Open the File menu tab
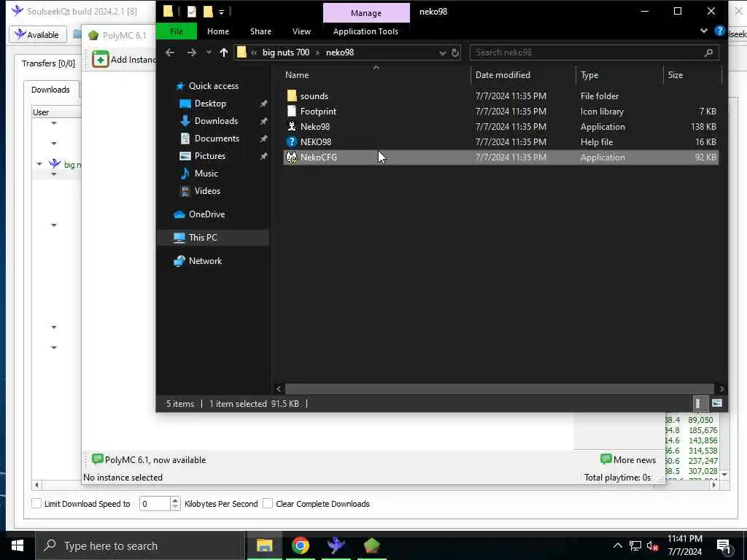 coord(177,31)
